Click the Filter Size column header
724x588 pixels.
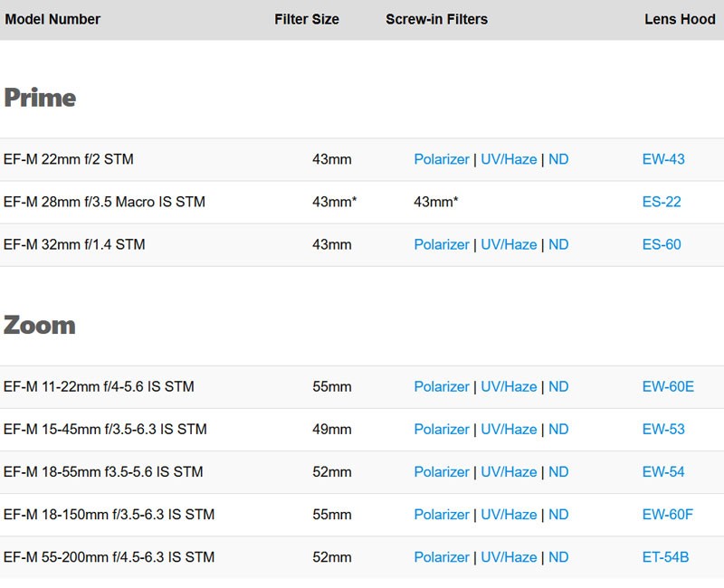point(307,19)
